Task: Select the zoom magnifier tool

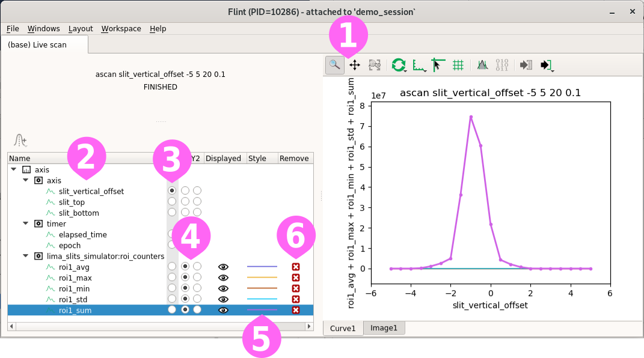Action: point(334,65)
